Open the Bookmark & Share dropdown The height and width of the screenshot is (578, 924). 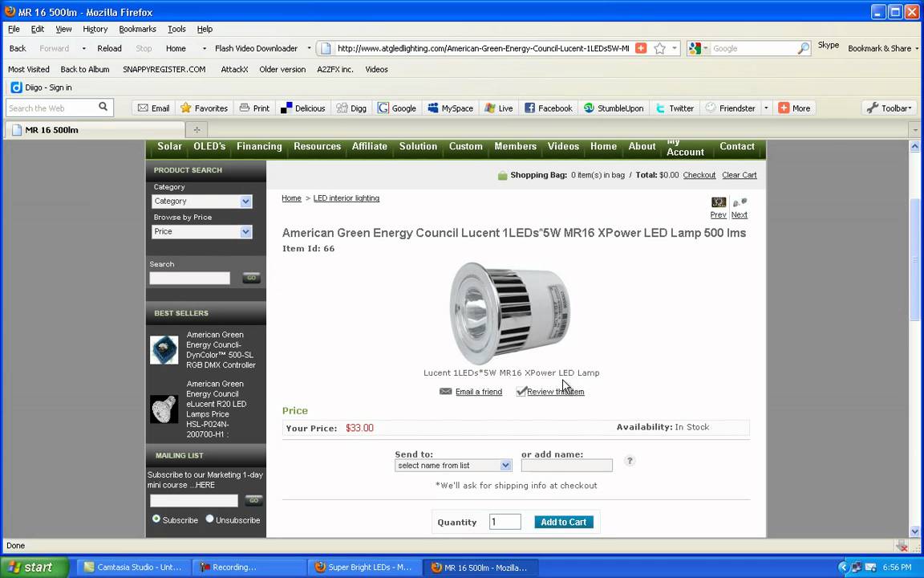click(883, 48)
